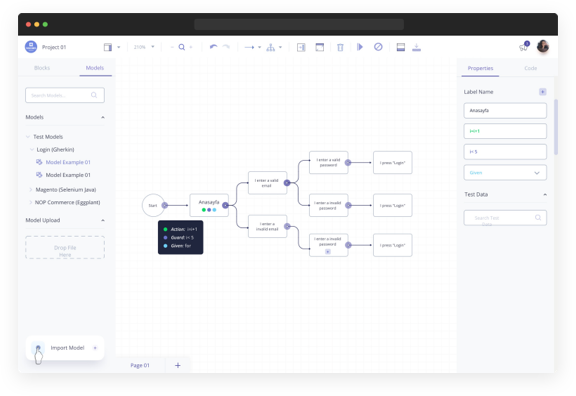Switch to the Code tab
Screen dimensions: 576x396
(x=530, y=68)
